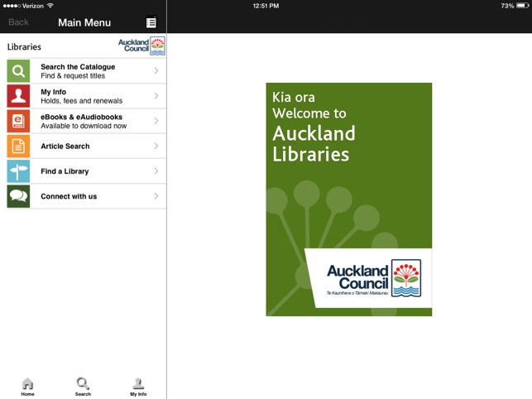Screen dimensions: 532x399
Task: Tap the 'Main Menu' title
Action: [84, 22]
